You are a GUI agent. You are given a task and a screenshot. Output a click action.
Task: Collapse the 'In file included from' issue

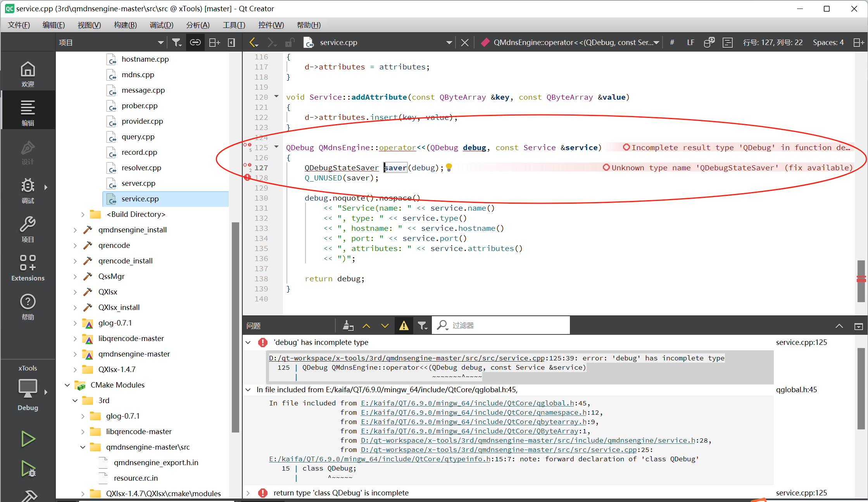click(x=248, y=389)
